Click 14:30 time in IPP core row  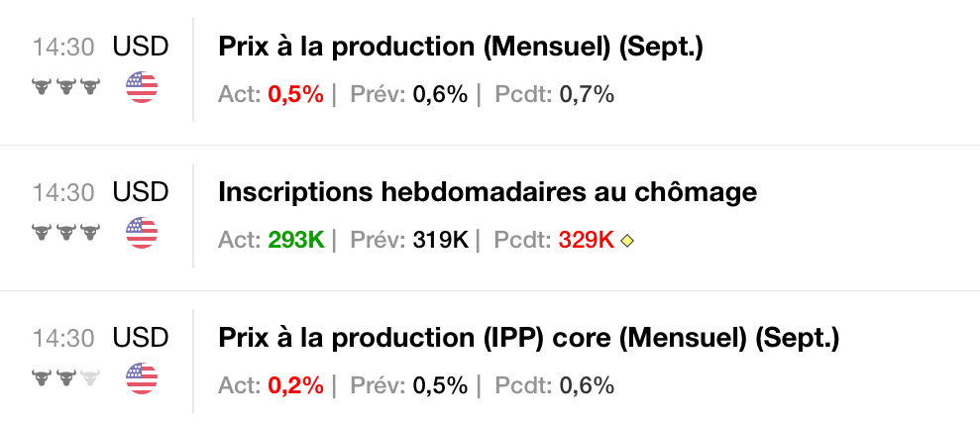[63, 338]
